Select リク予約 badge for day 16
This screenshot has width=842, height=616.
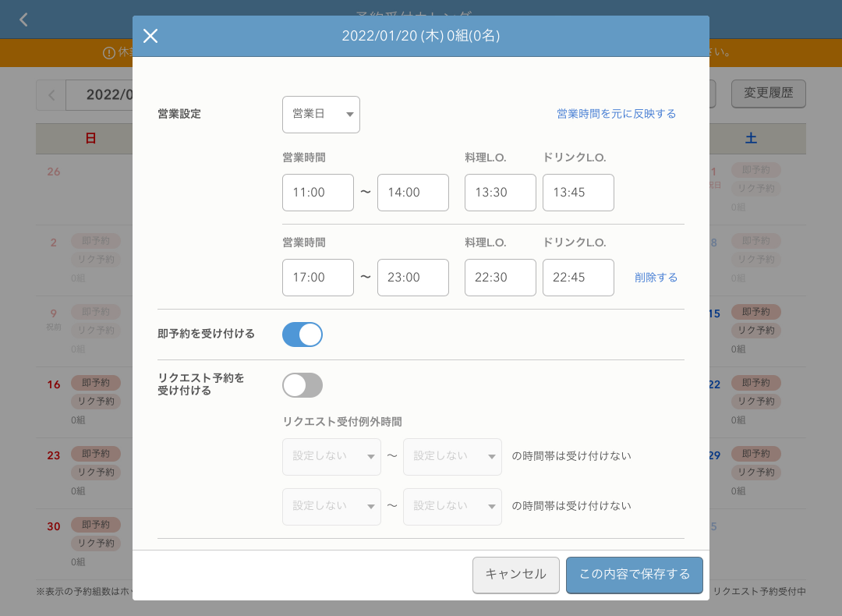pos(96,401)
